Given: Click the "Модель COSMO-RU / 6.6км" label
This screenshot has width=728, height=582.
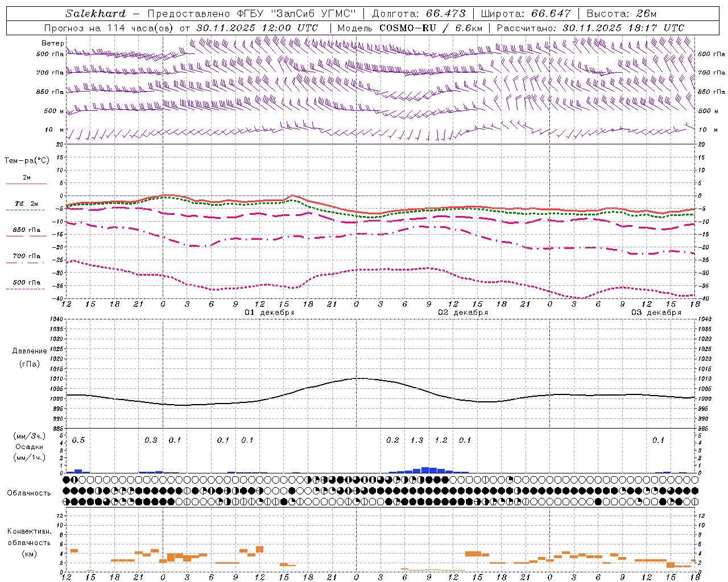Looking at the screenshot, I should tap(410, 28).
